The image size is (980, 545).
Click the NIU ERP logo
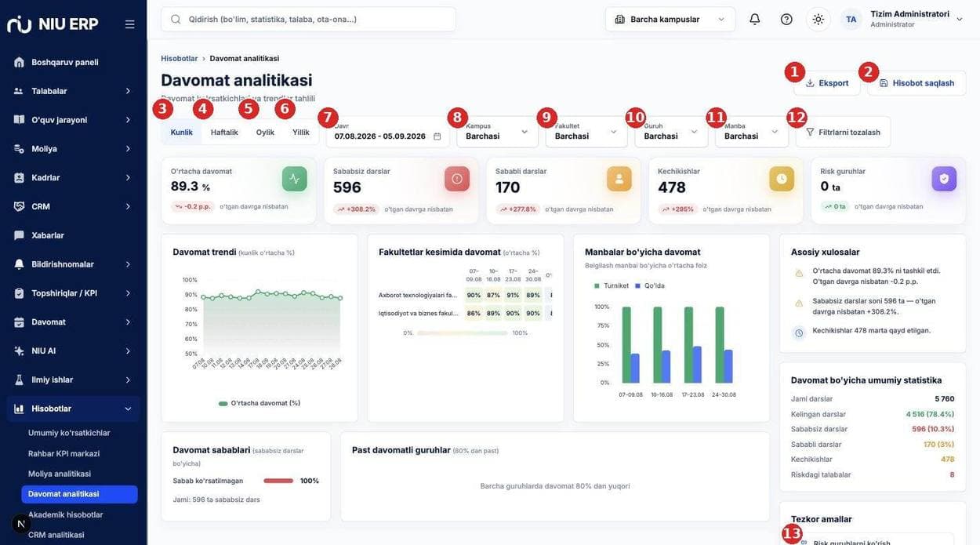point(53,24)
